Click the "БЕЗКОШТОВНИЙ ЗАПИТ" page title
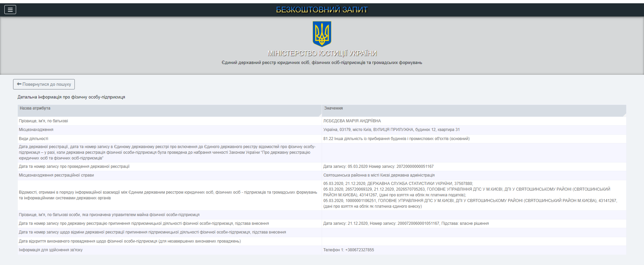 click(x=322, y=10)
